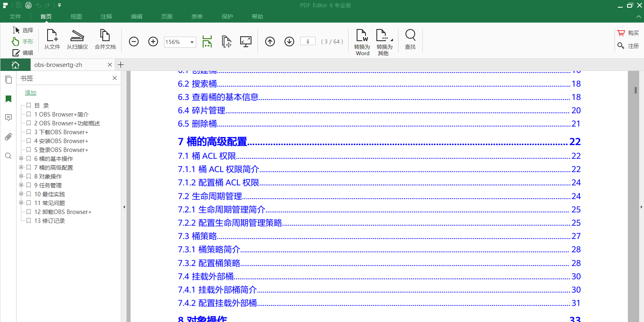
Task: Zoom in with the plus button
Action: pyautogui.click(x=153, y=42)
